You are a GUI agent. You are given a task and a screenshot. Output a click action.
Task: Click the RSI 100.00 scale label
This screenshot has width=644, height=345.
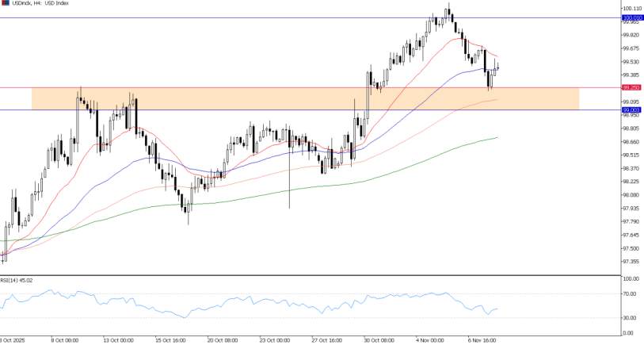(x=631, y=279)
